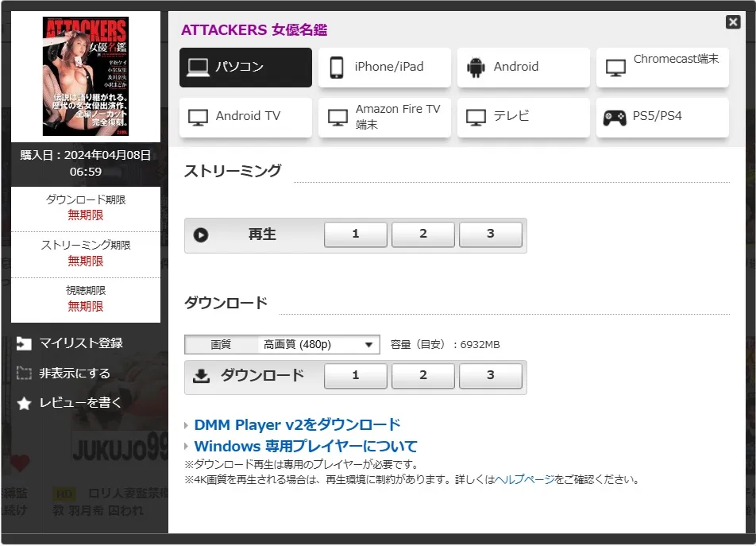Select the Android TV device tab
Image resolution: width=756 pixels, height=546 pixels.
(245, 117)
